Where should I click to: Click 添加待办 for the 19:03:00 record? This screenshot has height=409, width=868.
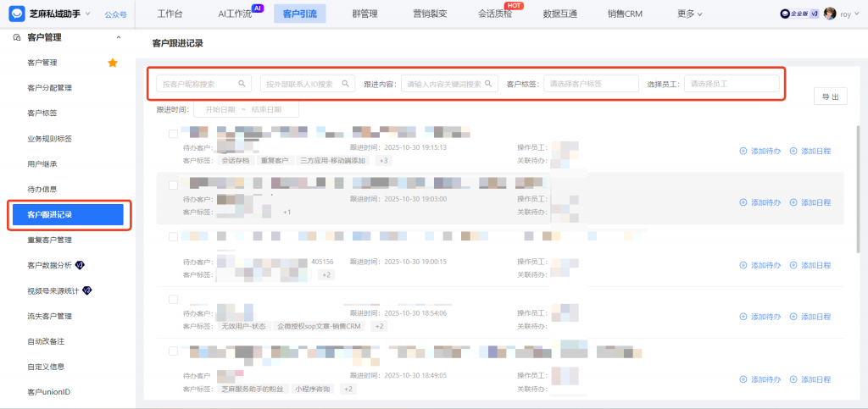[760, 202]
